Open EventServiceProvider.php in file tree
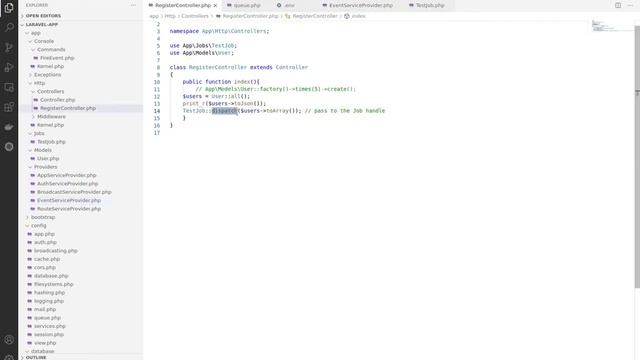The height and width of the screenshot is (360, 640). point(69,200)
